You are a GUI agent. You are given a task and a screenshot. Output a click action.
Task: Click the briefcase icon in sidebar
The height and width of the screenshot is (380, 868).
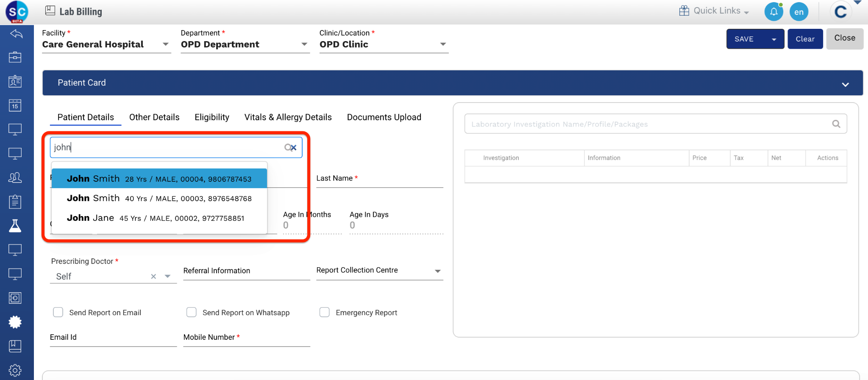[15, 57]
